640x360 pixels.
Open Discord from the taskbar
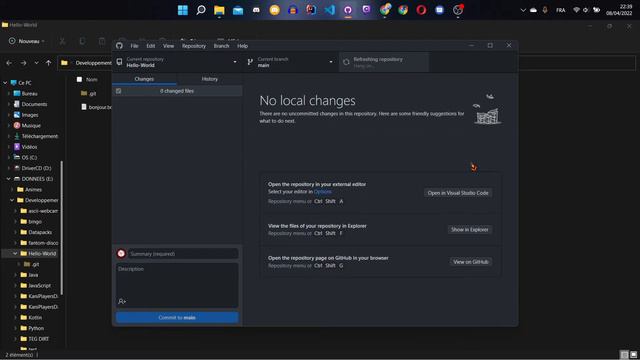click(256, 10)
